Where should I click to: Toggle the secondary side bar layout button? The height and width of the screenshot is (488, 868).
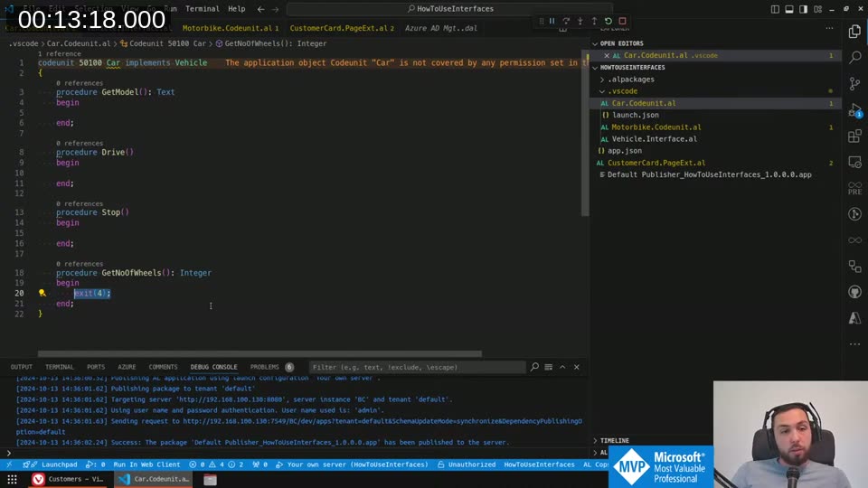pos(804,9)
